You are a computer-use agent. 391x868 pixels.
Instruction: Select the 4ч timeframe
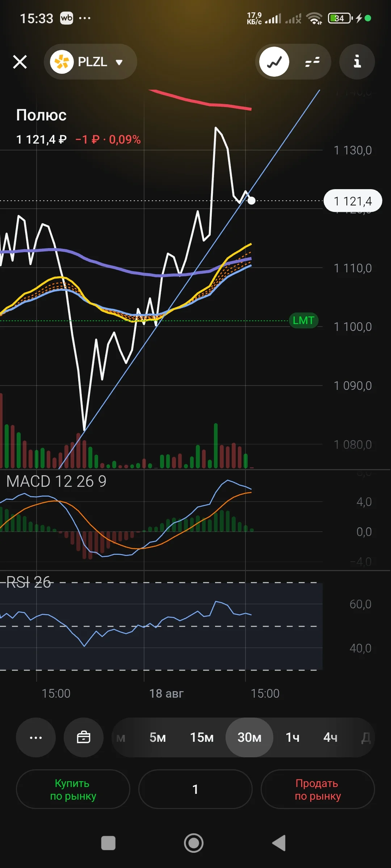(x=331, y=737)
